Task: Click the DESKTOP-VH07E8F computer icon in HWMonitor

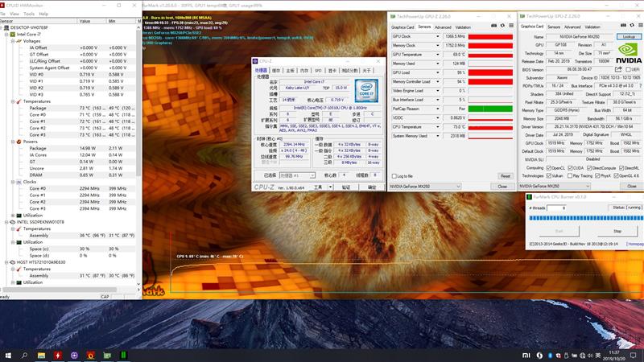Action: click(6, 27)
